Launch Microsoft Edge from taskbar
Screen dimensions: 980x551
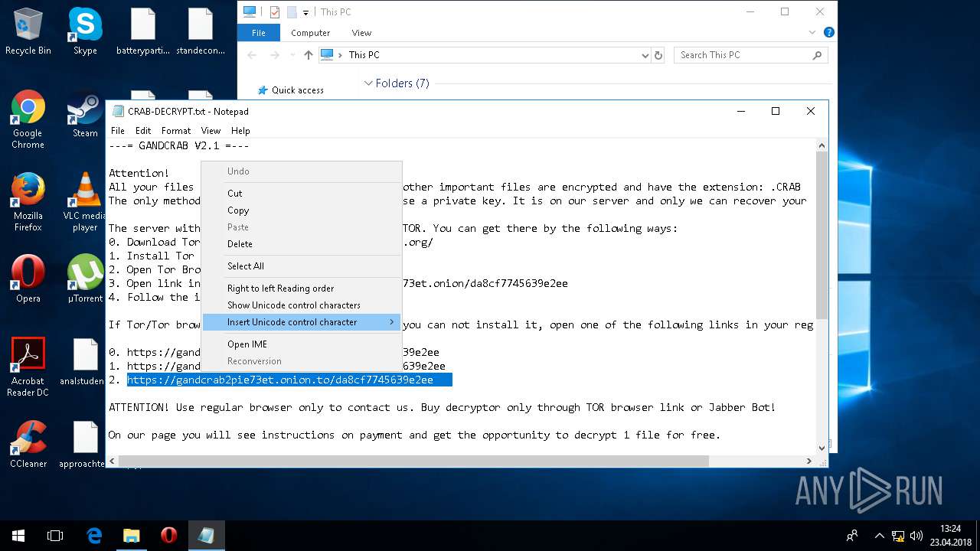tap(94, 536)
